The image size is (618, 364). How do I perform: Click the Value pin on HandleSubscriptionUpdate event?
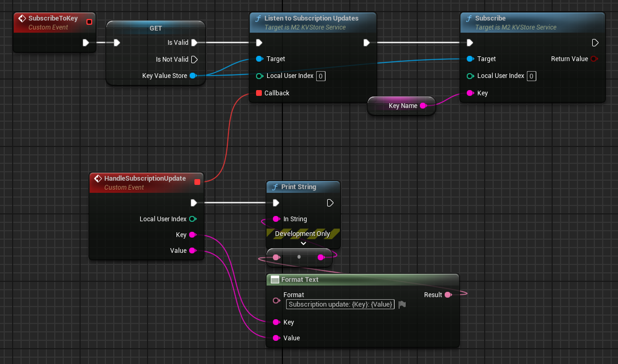pyautogui.click(x=192, y=251)
